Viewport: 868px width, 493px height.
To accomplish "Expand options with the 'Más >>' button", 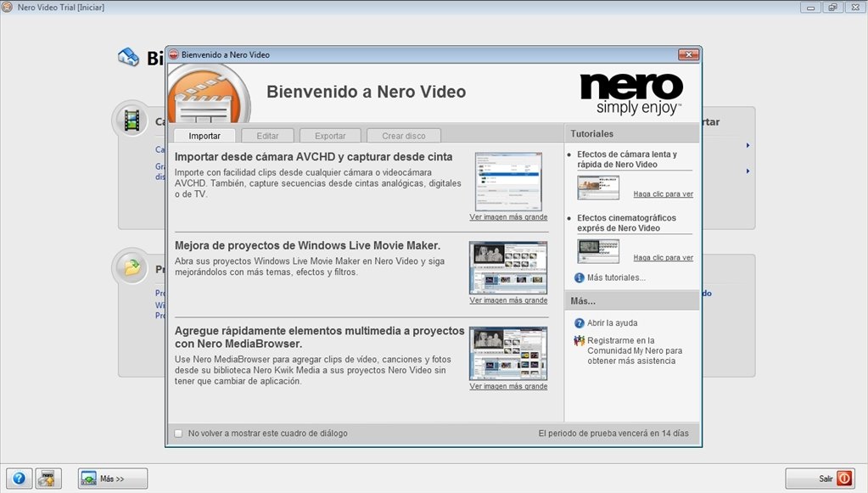I will pos(113,479).
